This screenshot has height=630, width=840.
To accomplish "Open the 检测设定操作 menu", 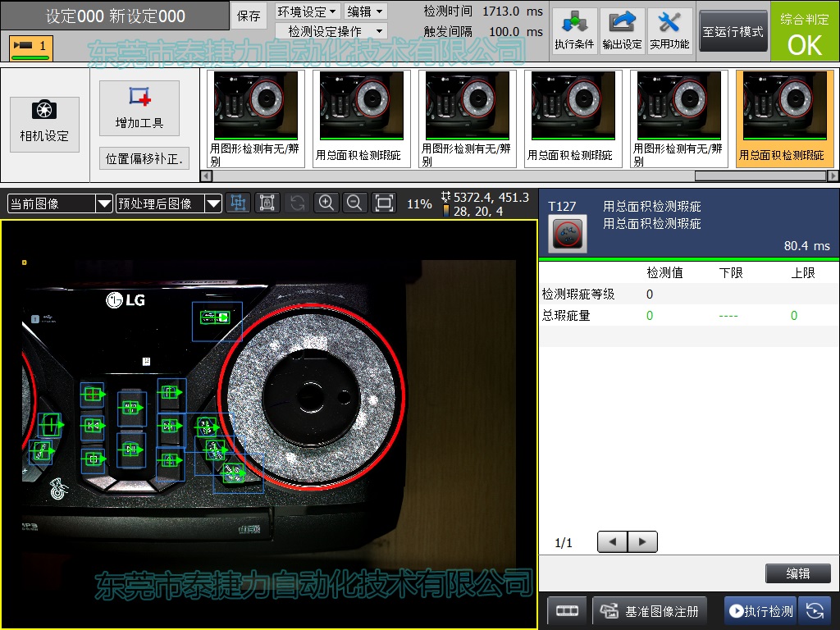I will (x=331, y=31).
